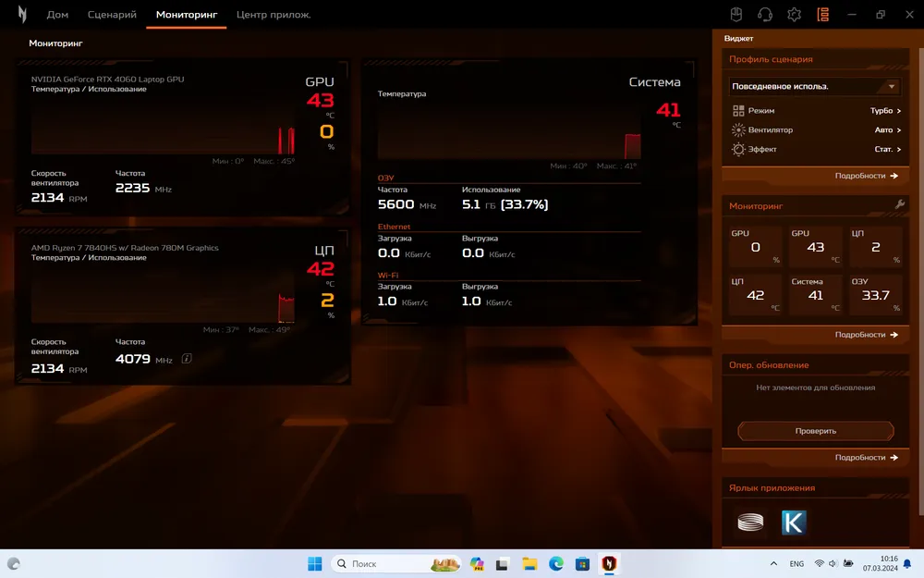Launch the coil-shaped app shortcut
Image resolution: width=924 pixels, height=578 pixels.
pyautogui.click(x=750, y=522)
